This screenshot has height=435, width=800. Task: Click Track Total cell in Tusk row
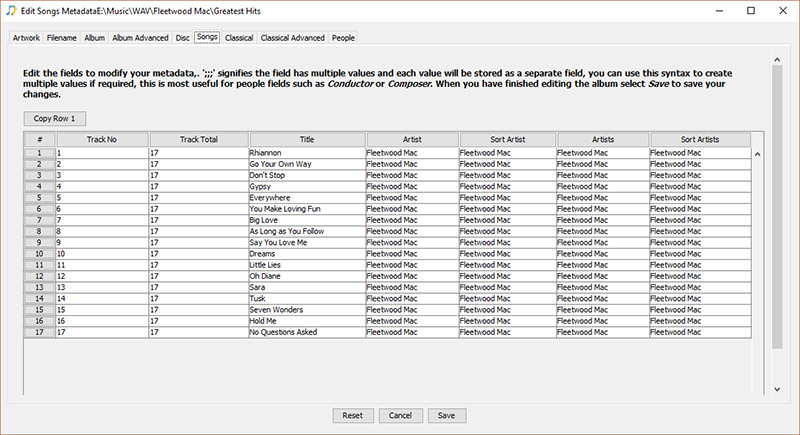[199, 299]
